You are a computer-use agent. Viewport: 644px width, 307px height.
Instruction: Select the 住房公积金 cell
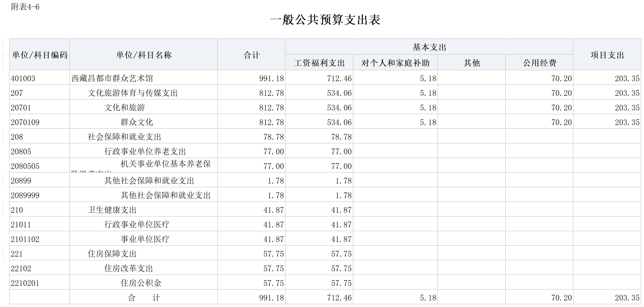(141, 283)
